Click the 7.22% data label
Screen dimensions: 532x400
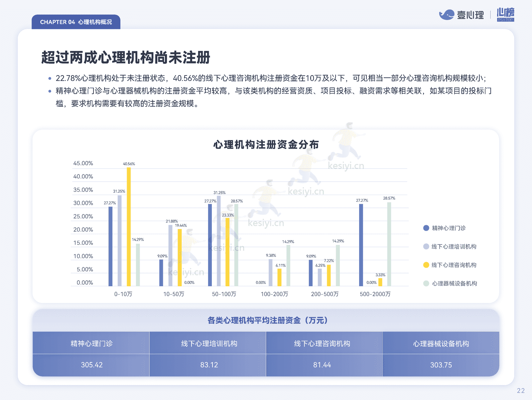[329, 261]
